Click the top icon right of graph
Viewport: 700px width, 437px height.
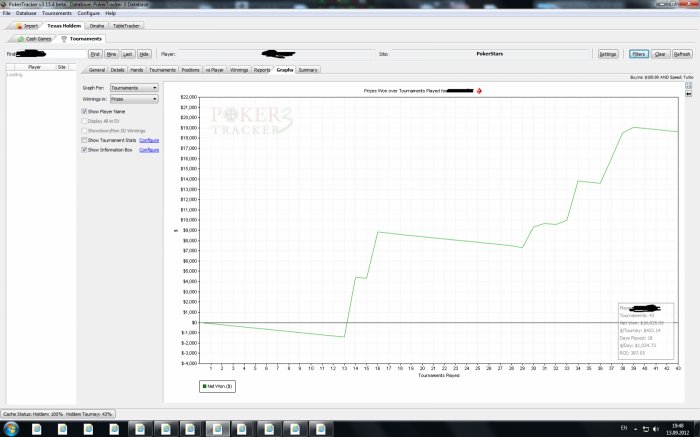point(688,85)
